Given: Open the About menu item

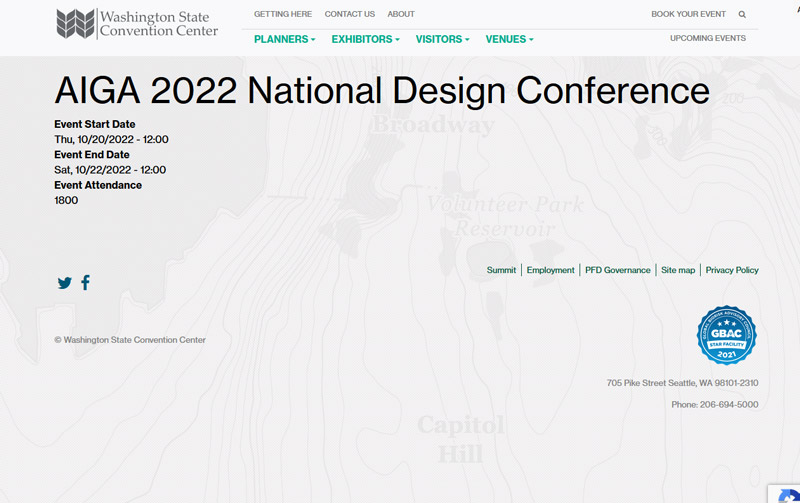Looking at the screenshot, I should [401, 14].
